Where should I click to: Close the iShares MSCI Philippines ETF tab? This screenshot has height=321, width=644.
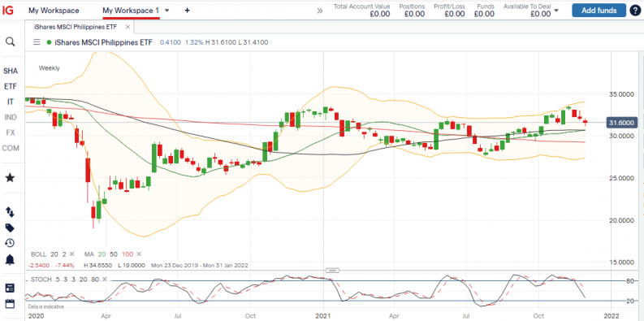coord(128,27)
